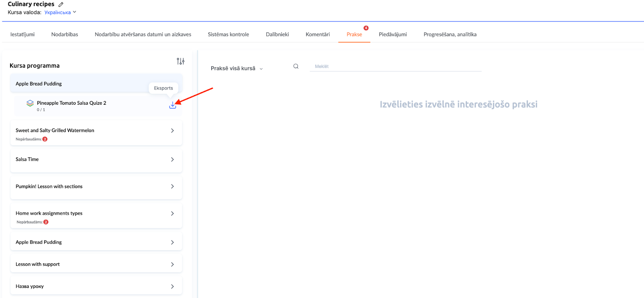
Task: Click the stacked layers icon beside Pineapple quiz
Action: (x=30, y=103)
